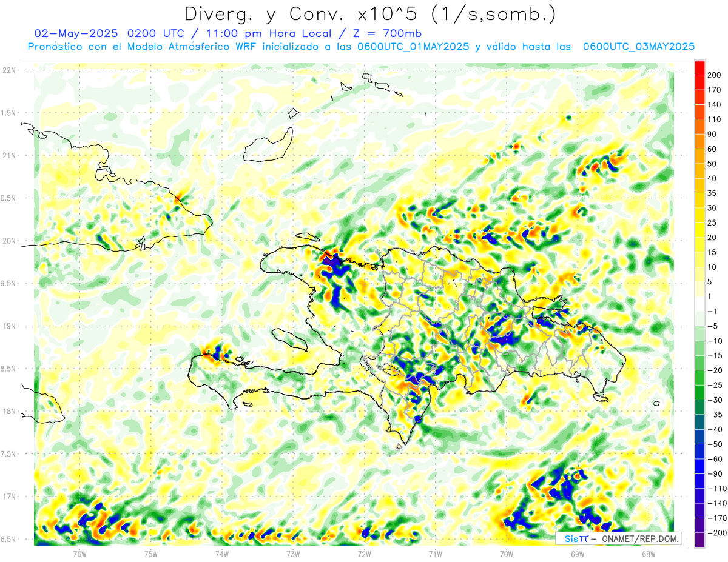Click the positive '20' color bar value
The height and width of the screenshot is (562, 728).
click(x=713, y=237)
